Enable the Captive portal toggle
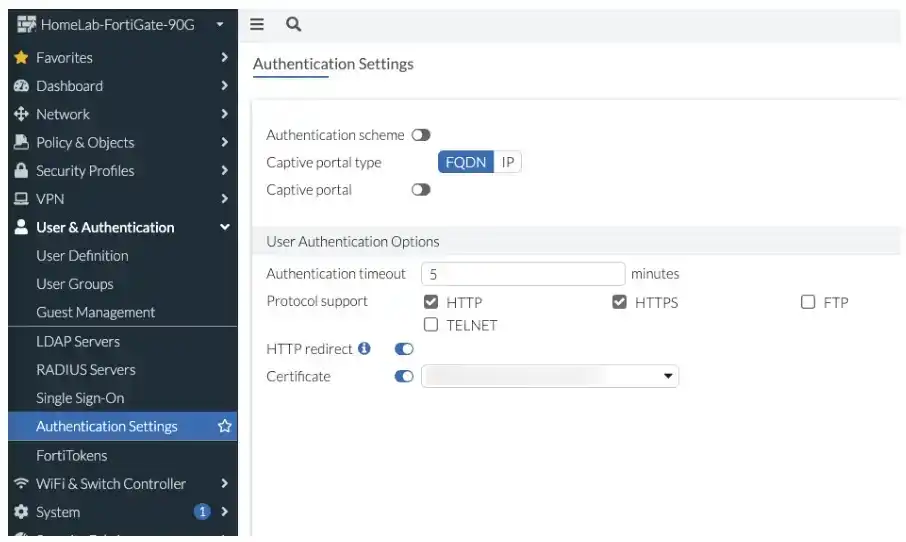This screenshot has width=906, height=542. [x=421, y=190]
